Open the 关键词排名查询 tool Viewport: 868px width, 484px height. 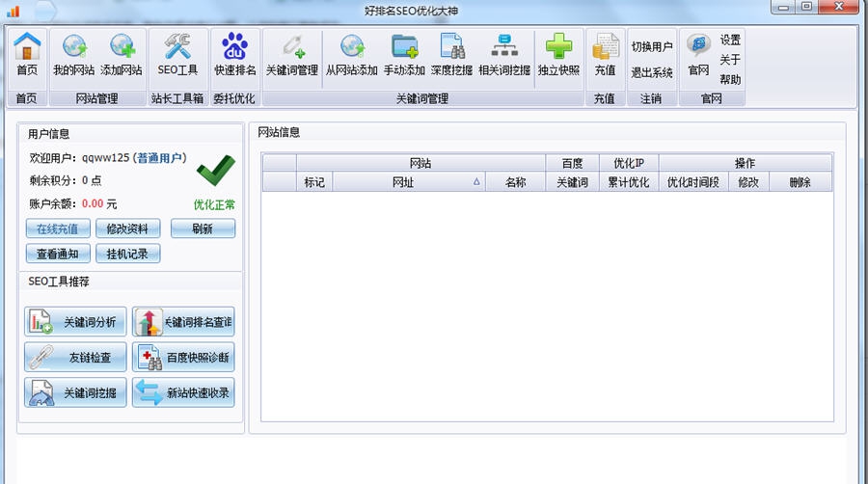pyautogui.click(x=183, y=322)
